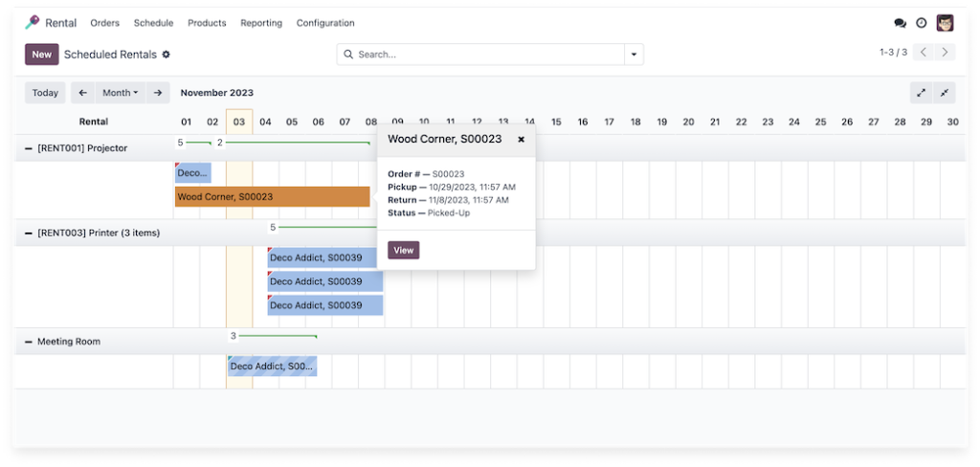
Task: Click the highlighted day 03 column header
Action: 239,122
